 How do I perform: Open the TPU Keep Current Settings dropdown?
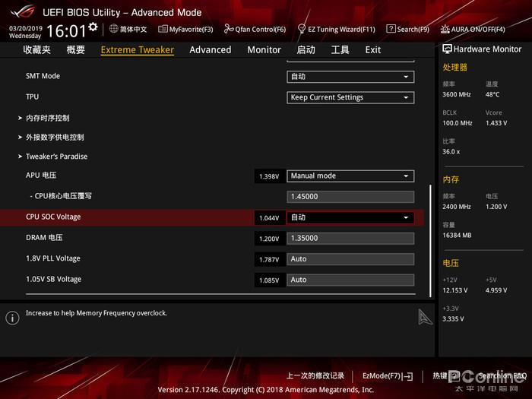[x=350, y=98]
